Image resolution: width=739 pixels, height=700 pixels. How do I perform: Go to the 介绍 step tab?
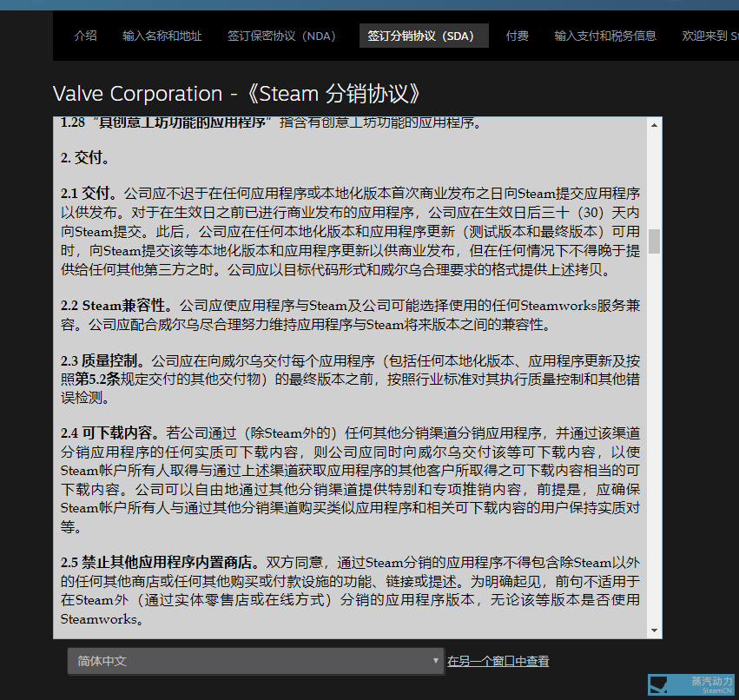coord(85,36)
